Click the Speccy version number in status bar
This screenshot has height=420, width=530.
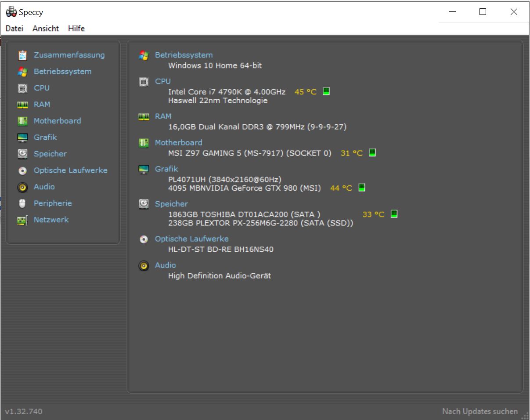pos(24,411)
